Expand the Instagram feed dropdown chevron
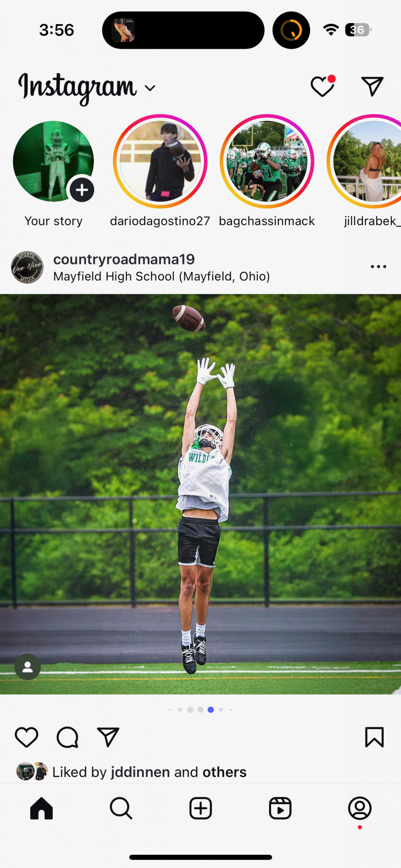 [x=150, y=88]
